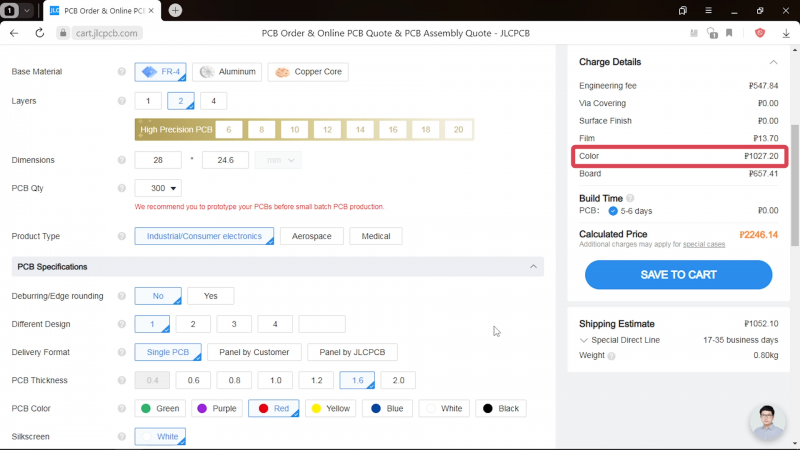Click SAVE TO CART button
800x450 pixels.
(678, 275)
